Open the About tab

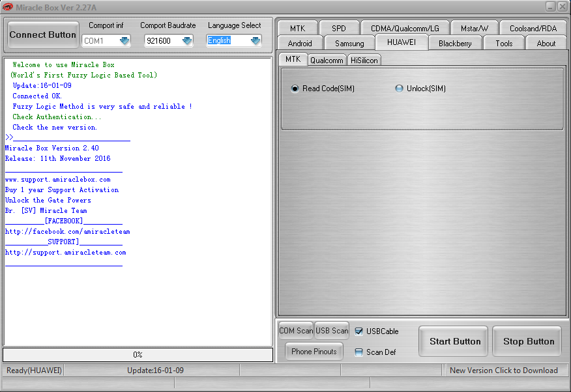coord(546,43)
